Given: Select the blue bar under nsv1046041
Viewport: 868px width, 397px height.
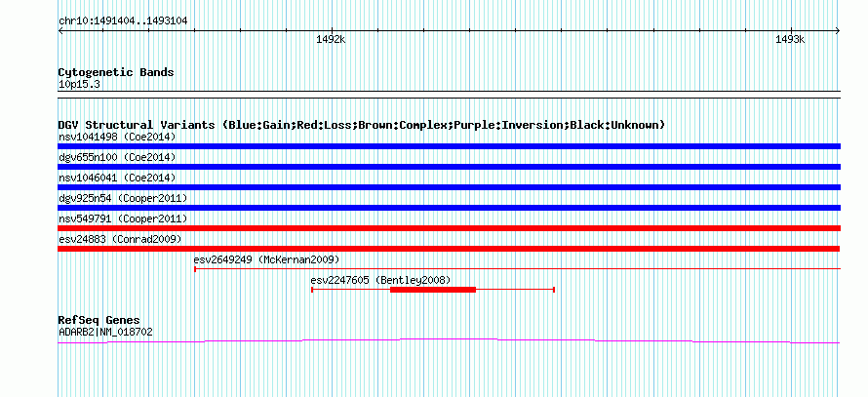Looking at the screenshot, I should pyautogui.click(x=449, y=187).
